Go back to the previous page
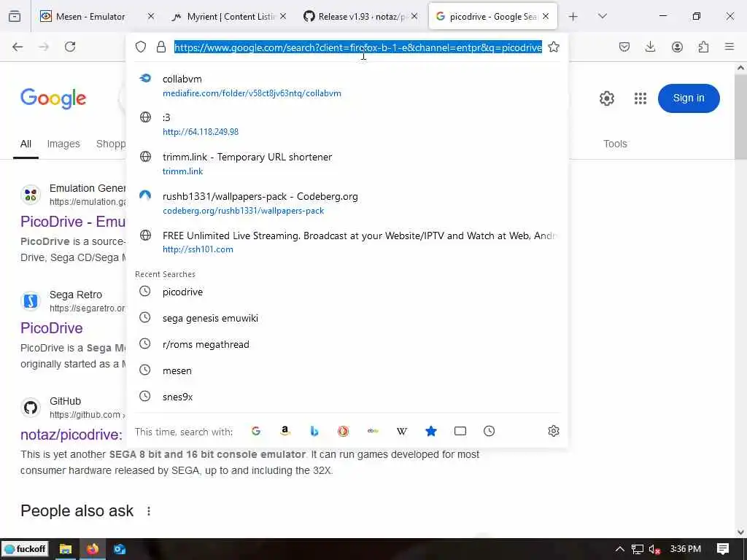Screen dimensions: 747x560 coord(18,47)
